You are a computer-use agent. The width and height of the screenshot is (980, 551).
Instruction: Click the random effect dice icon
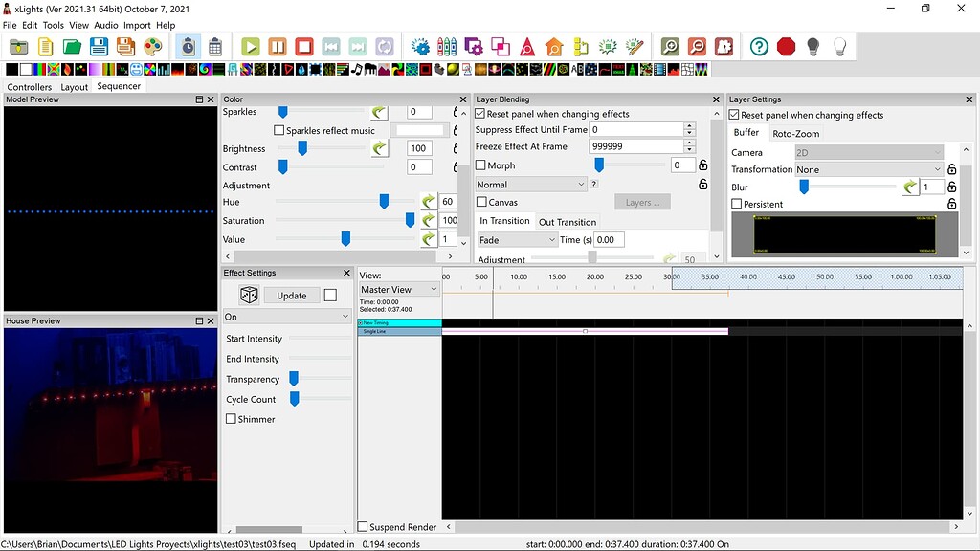[x=248, y=296]
